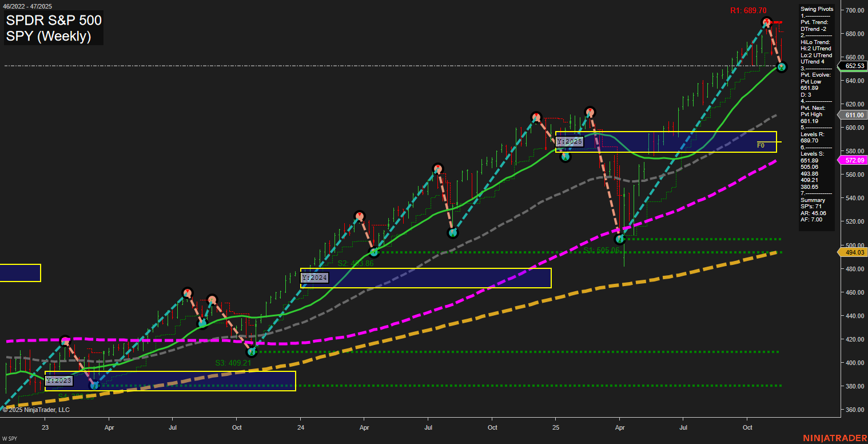868x444 pixels.
Task: Click the latest swing low pivot marker at 652.53
Action: point(782,67)
